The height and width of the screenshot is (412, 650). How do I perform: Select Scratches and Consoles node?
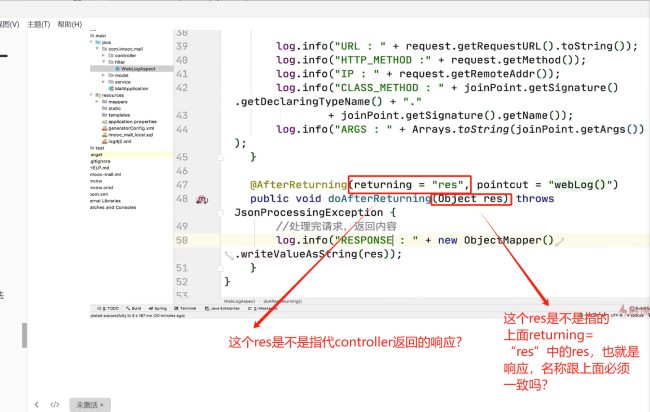point(113,207)
